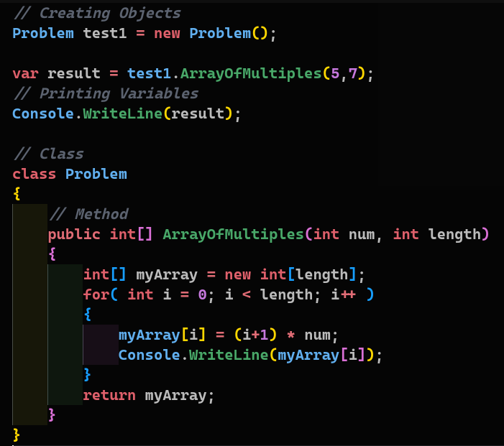Click 'myArray' in the return statement
This screenshot has height=446, width=504.
(175, 396)
